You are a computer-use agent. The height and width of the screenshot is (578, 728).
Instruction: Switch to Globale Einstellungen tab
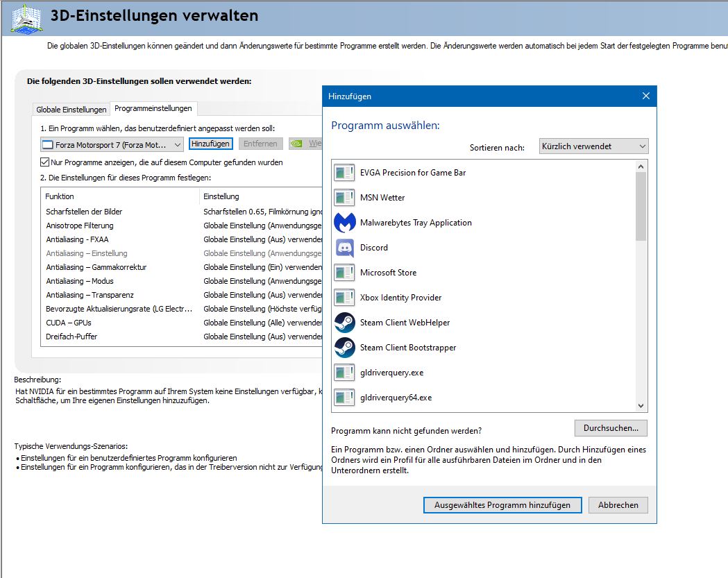point(71,110)
